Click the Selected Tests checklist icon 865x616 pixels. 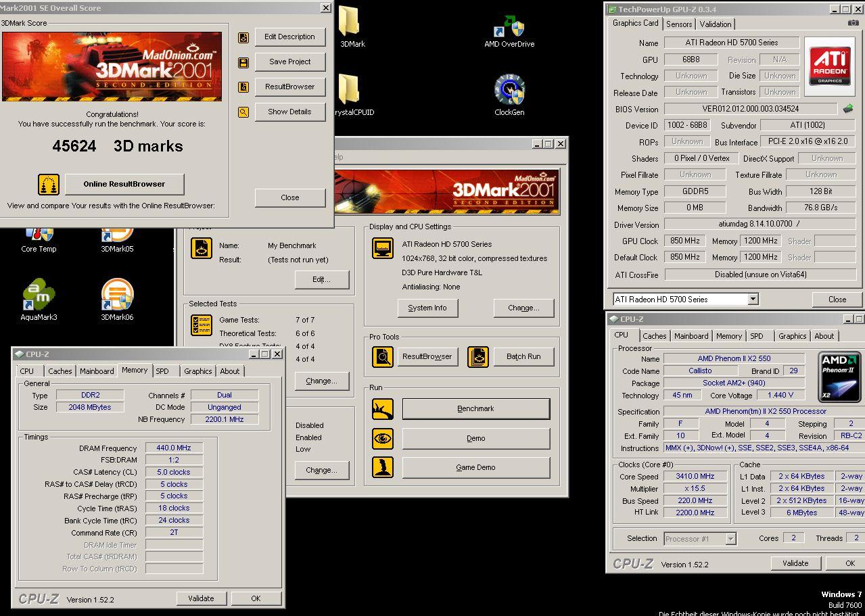click(x=201, y=325)
